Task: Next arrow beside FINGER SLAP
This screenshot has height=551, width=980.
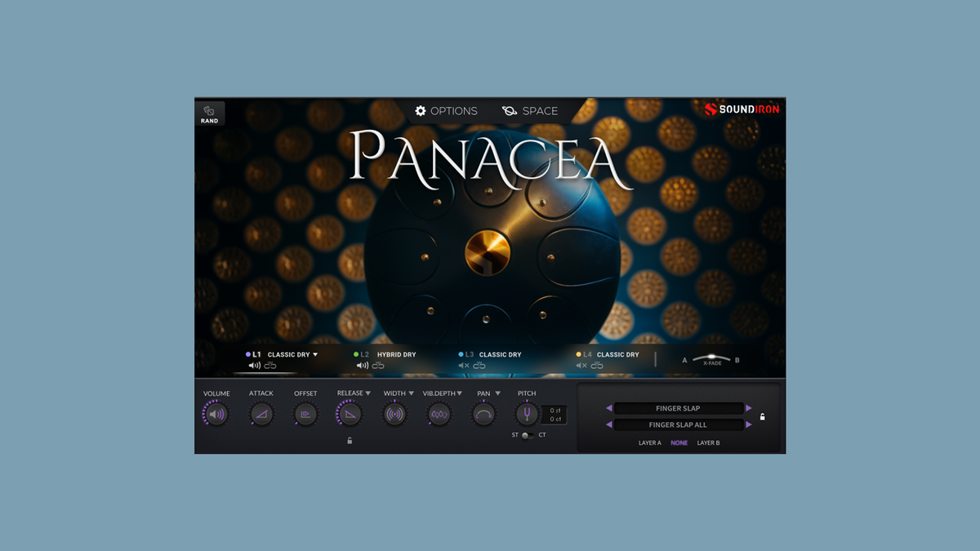Action: [x=749, y=408]
